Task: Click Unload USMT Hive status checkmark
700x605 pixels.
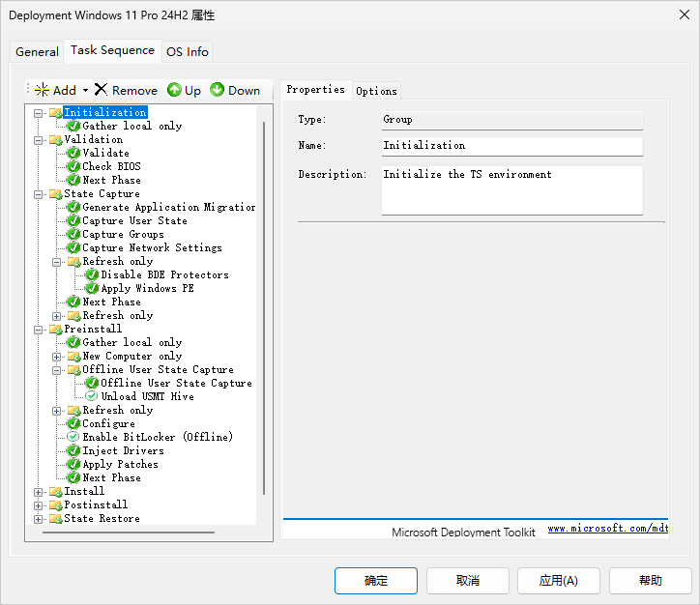Action: coord(92,396)
